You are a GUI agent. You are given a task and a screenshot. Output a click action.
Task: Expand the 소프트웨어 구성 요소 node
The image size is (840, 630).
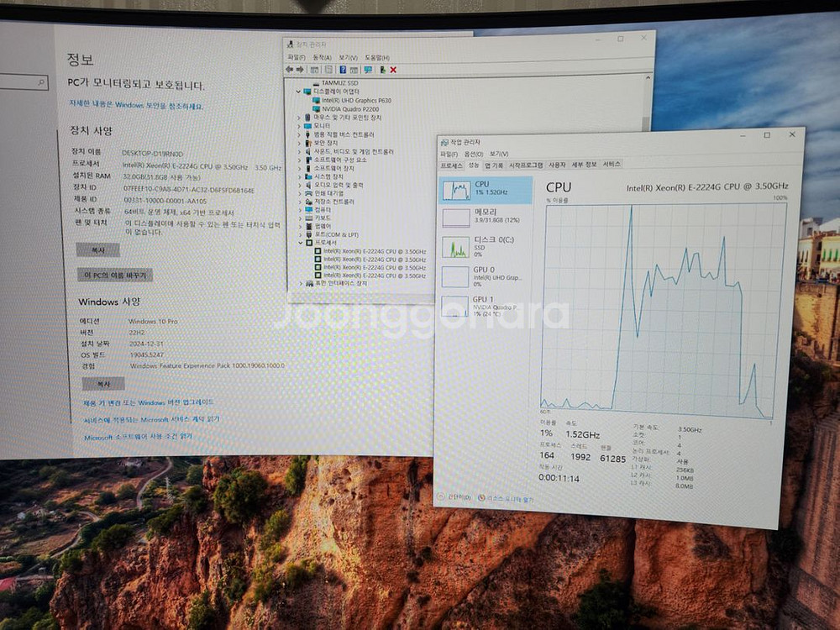(x=300, y=160)
